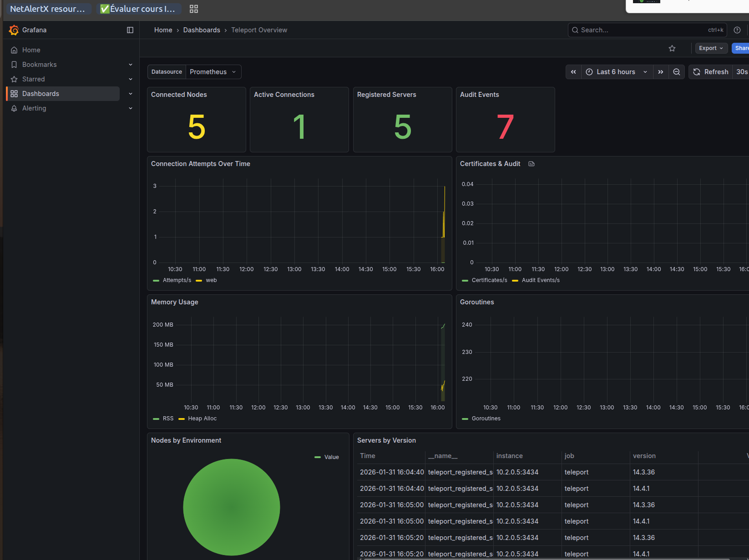The height and width of the screenshot is (560, 749).
Task: Open the help question mark icon
Action: [737, 30]
